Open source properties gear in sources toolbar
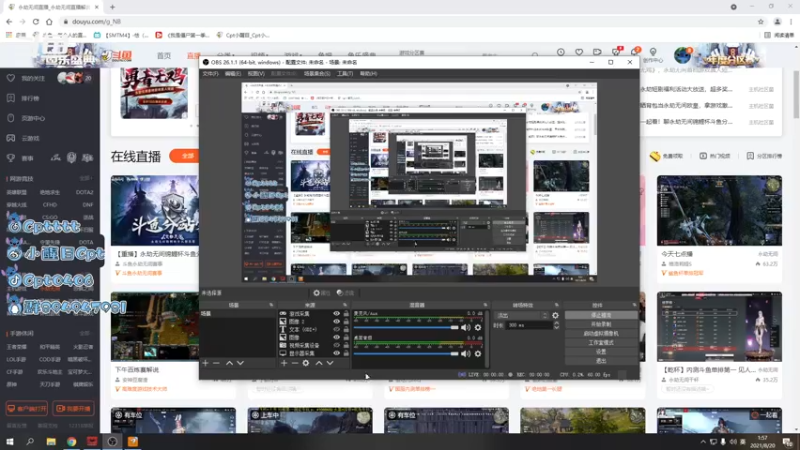 [x=306, y=363]
